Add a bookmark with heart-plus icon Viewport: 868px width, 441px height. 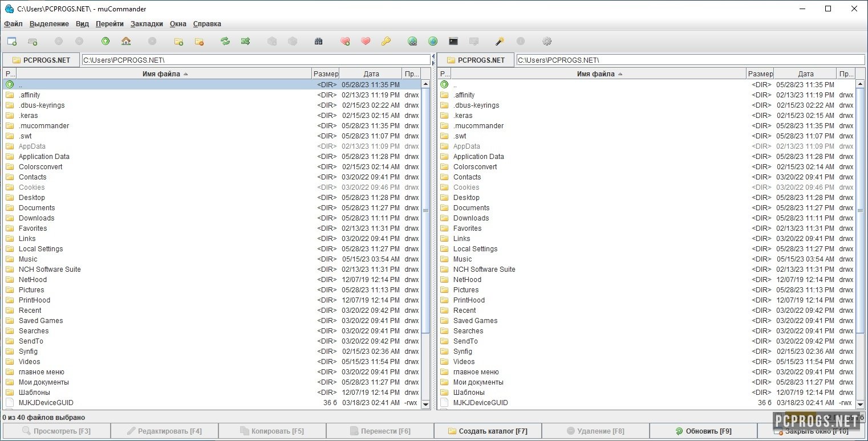click(345, 41)
